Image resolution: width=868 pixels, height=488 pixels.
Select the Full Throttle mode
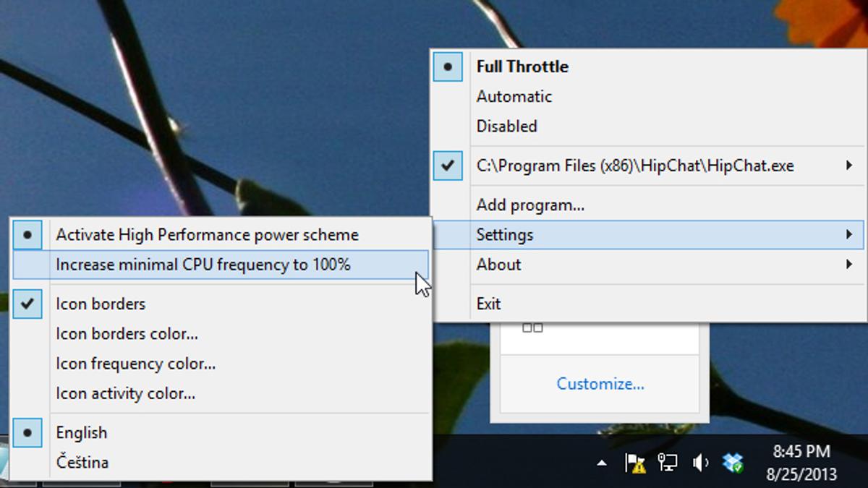pos(522,67)
